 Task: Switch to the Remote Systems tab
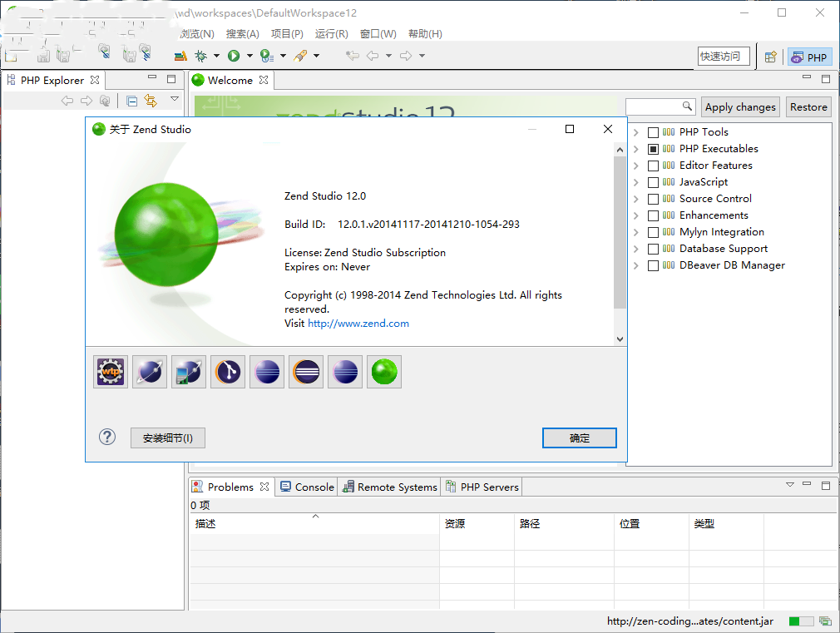[390, 487]
